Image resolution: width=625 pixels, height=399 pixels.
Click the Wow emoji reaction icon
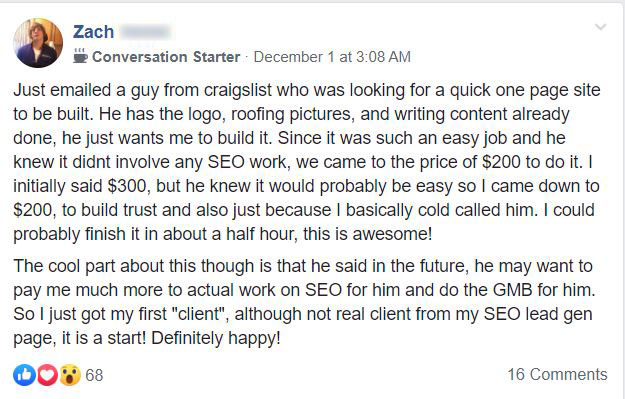(x=70, y=375)
